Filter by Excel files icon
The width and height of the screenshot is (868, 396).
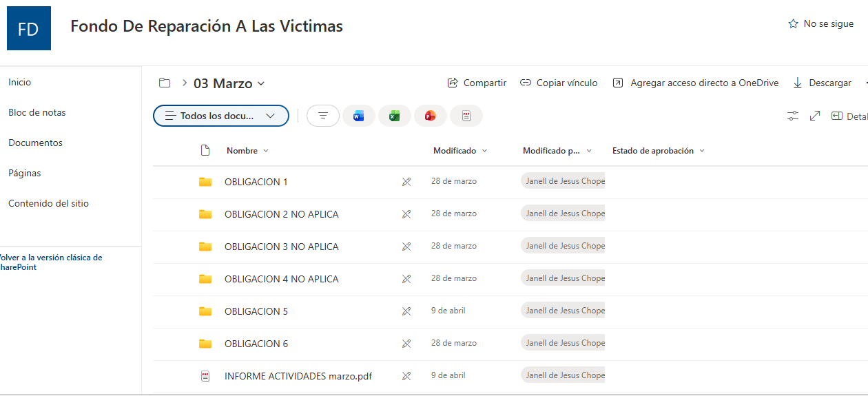click(x=394, y=116)
